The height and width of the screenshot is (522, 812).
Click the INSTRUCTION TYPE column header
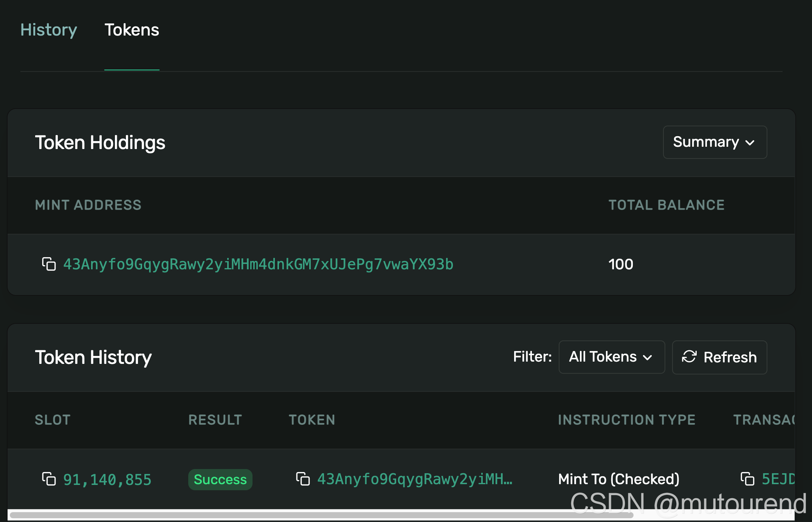coord(626,420)
